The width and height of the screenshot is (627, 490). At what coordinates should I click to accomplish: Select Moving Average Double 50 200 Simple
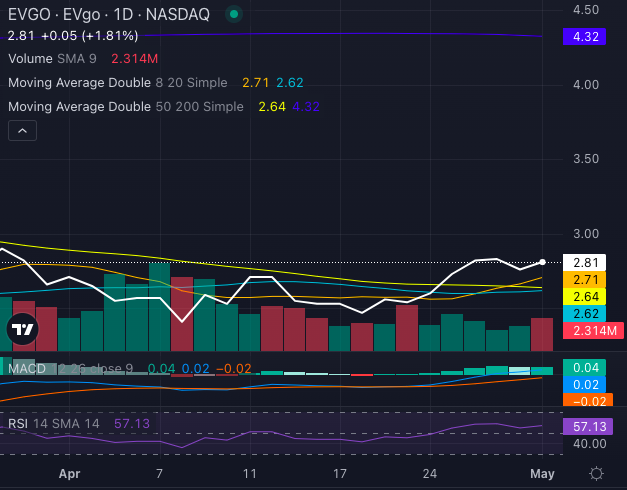click(126, 107)
